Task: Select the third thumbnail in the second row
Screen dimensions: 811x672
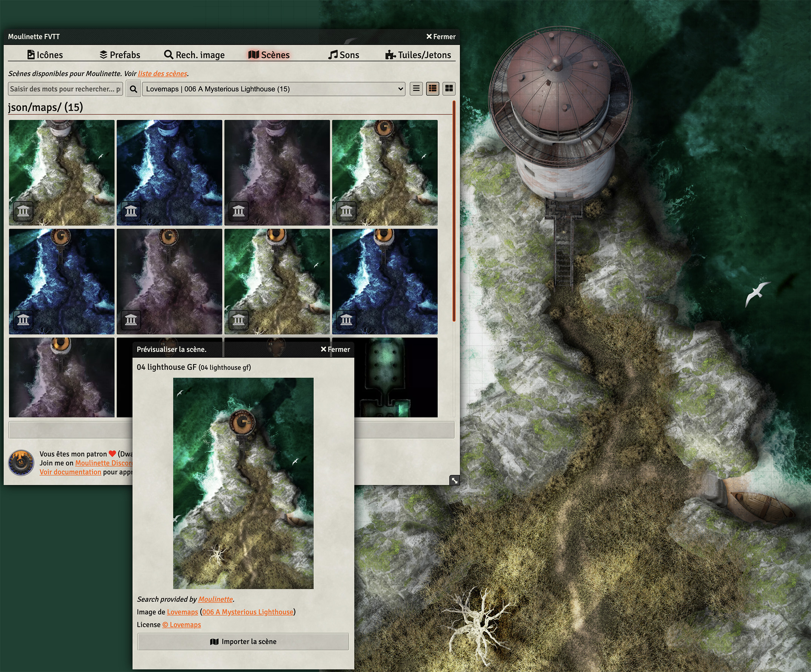Action: click(277, 281)
